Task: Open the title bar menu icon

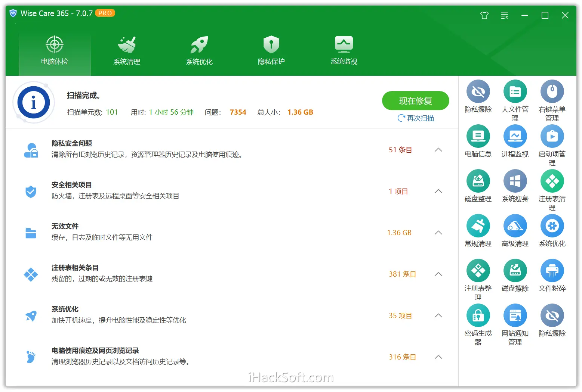Action: 505,15
